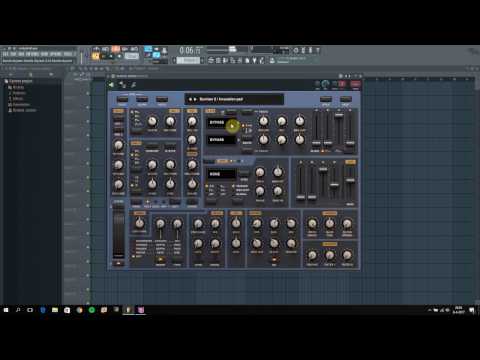Image resolution: width=480 pixels, height=360 pixels.
Task: Open the lower BYPASS filter type display
Action: click(221, 140)
